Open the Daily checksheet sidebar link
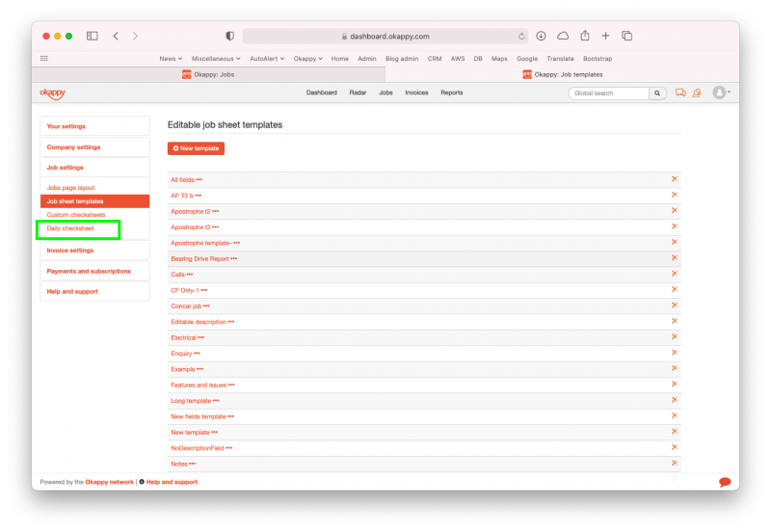This screenshot has height=532, width=771. 70,228
